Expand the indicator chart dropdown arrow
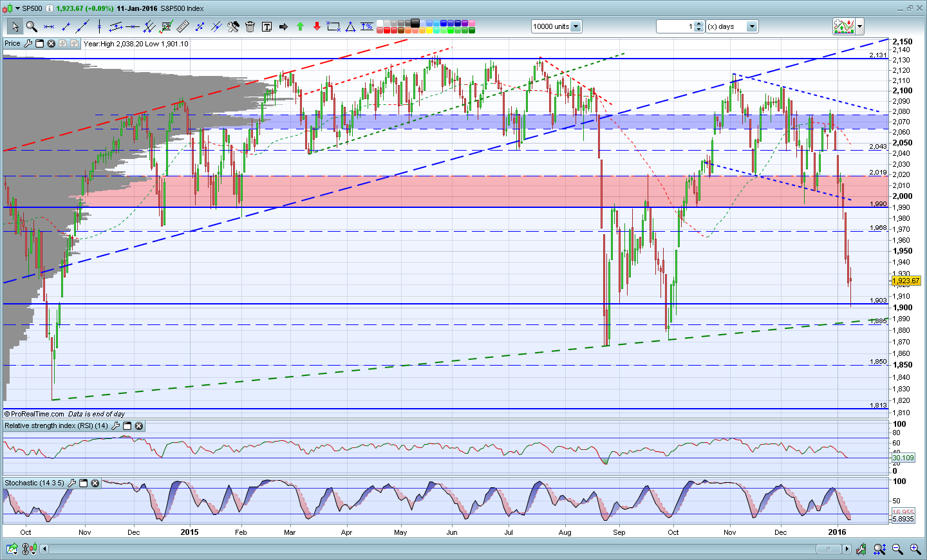The image size is (927, 560). [859, 26]
